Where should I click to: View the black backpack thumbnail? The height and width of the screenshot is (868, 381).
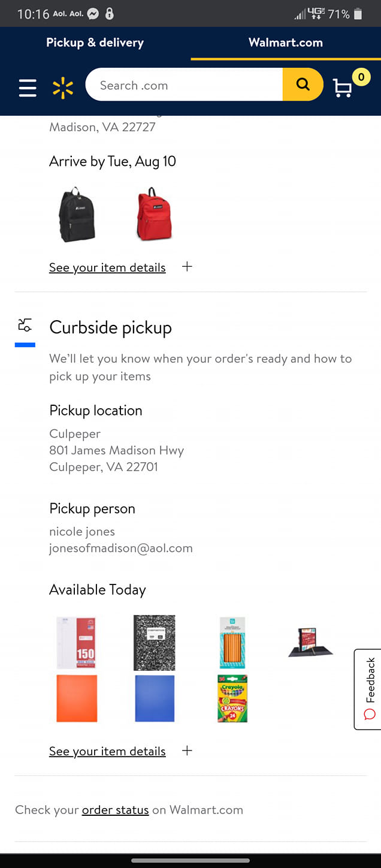(77, 215)
